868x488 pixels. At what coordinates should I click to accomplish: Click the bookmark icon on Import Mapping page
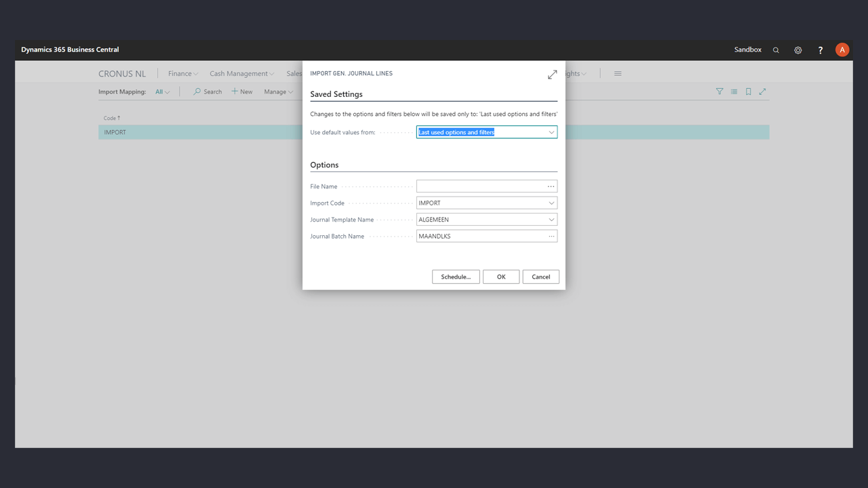[749, 91]
